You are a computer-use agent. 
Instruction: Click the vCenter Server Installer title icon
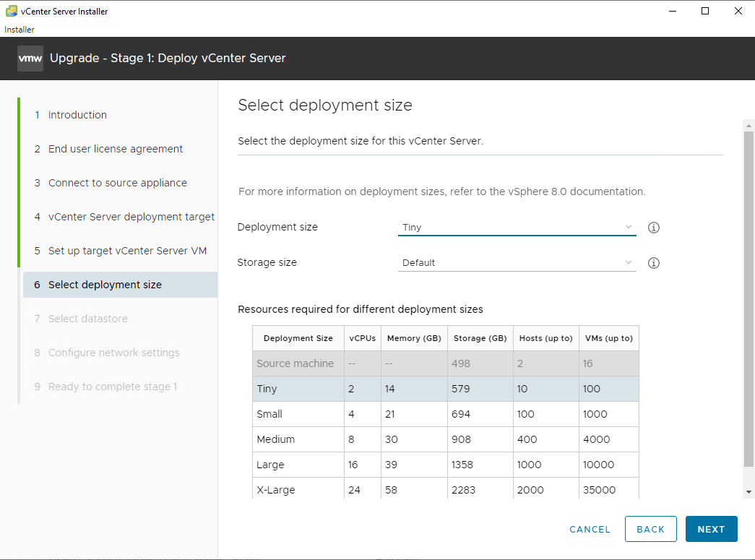11,11
